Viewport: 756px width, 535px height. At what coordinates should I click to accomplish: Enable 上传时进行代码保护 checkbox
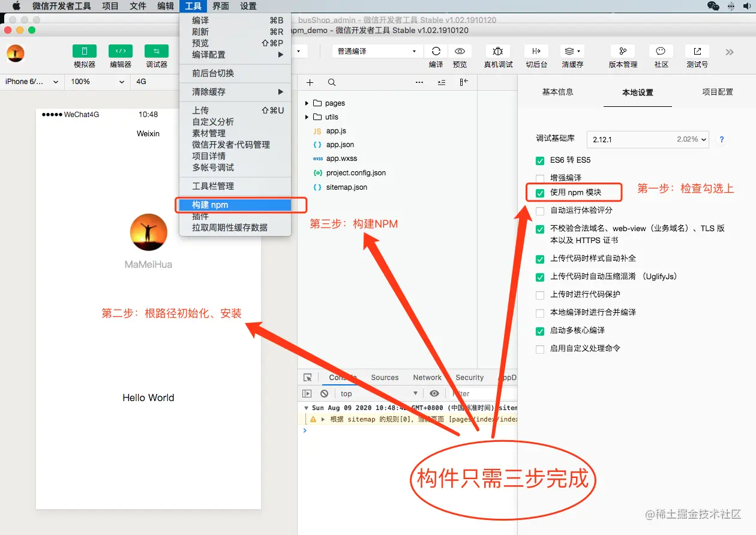pyautogui.click(x=540, y=295)
